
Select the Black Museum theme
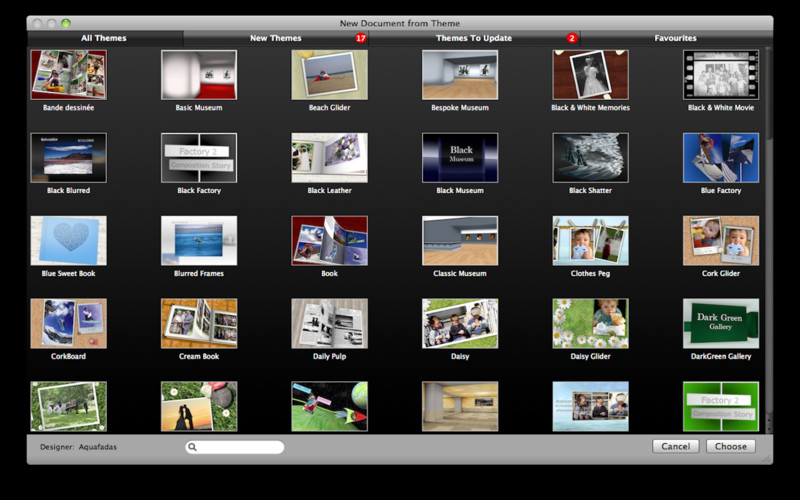coord(460,158)
